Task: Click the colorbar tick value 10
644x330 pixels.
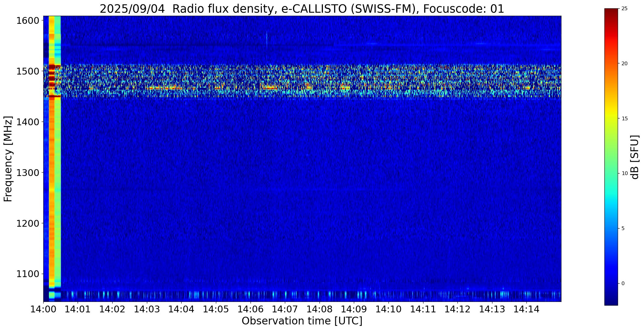Action: point(625,174)
